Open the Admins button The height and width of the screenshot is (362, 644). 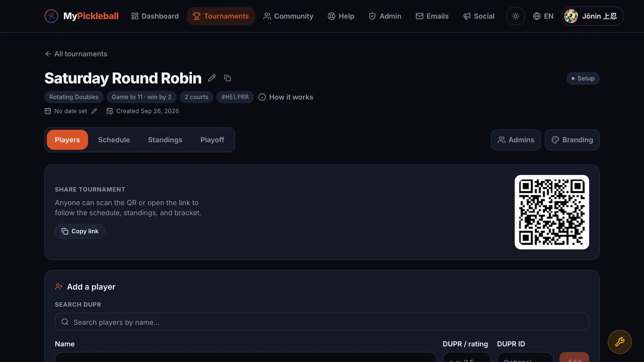[x=516, y=140]
